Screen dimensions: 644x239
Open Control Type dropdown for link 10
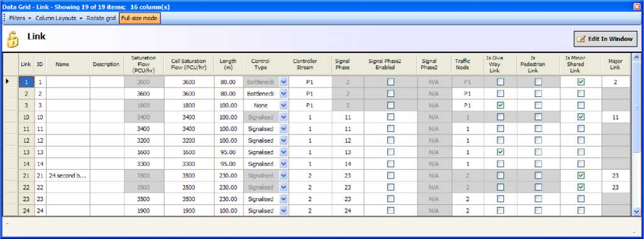tap(283, 117)
